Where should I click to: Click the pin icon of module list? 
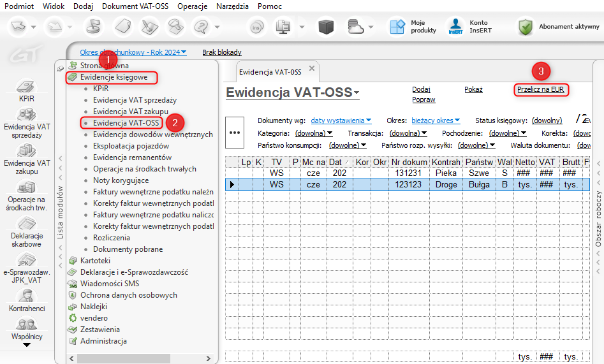tap(61, 69)
